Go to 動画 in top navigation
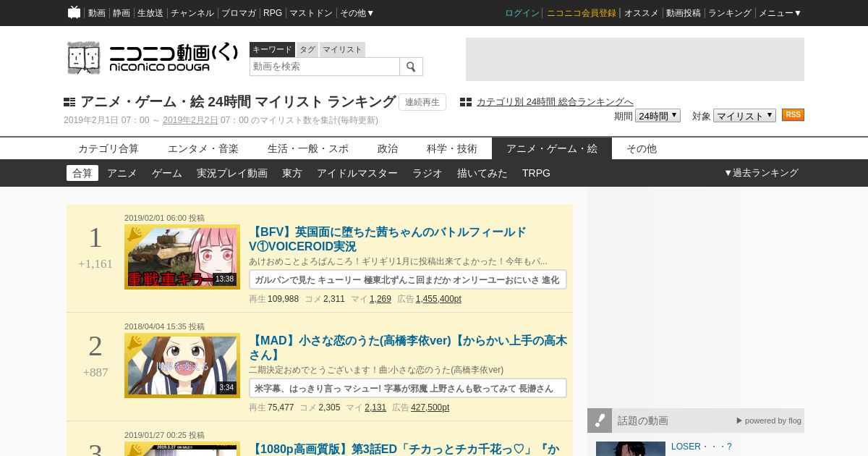Image resolution: width=868 pixels, height=456 pixels. pyautogui.click(x=97, y=13)
